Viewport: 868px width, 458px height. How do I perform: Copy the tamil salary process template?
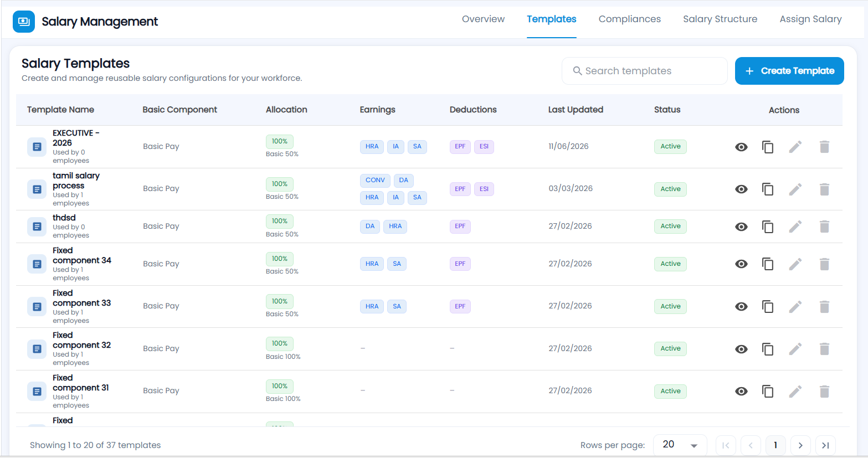click(x=768, y=189)
